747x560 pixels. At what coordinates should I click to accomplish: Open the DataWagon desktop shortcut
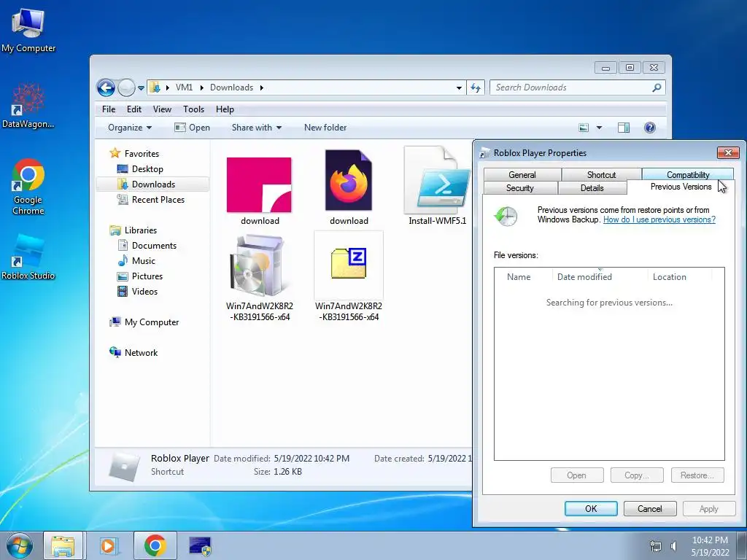pyautogui.click(x=28, y=106)
